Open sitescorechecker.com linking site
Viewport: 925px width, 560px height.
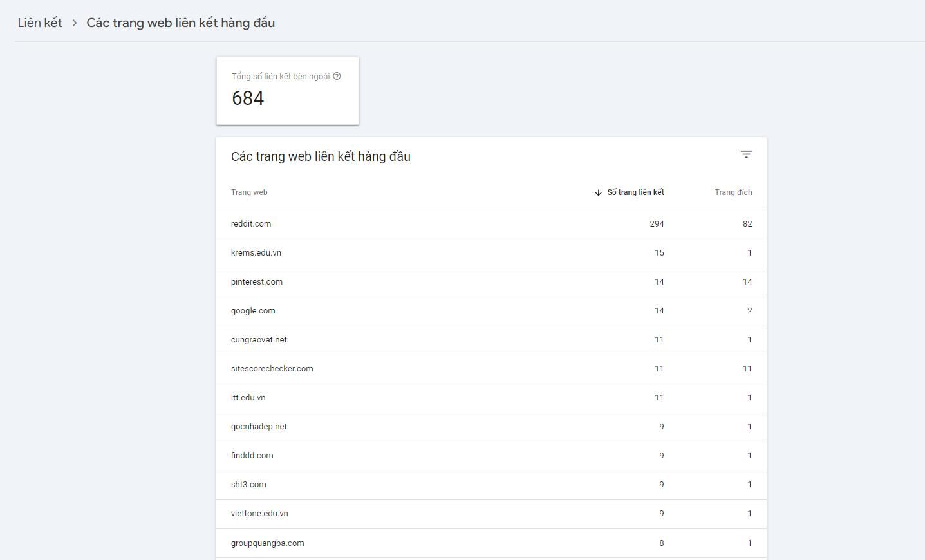(272, 369)
